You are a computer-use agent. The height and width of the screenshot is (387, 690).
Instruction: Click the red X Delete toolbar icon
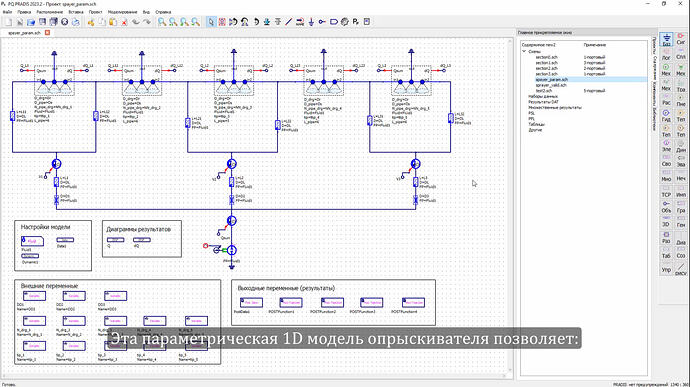[125, 22]
